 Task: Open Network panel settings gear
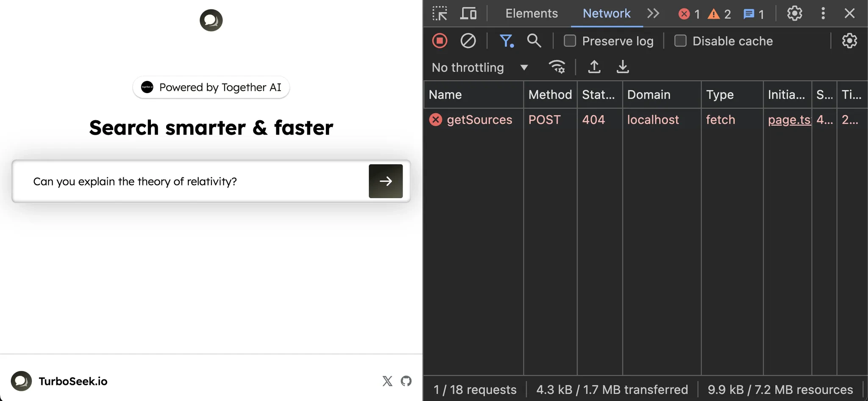849,41
